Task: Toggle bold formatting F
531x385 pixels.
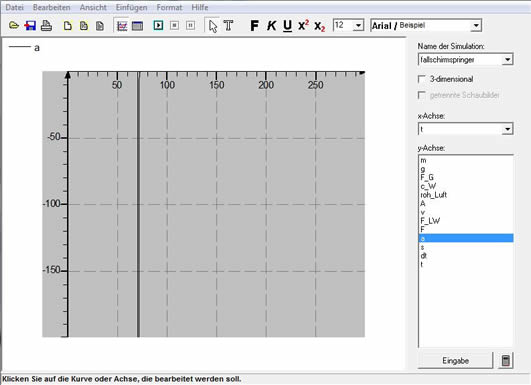Action: [254, 25]
